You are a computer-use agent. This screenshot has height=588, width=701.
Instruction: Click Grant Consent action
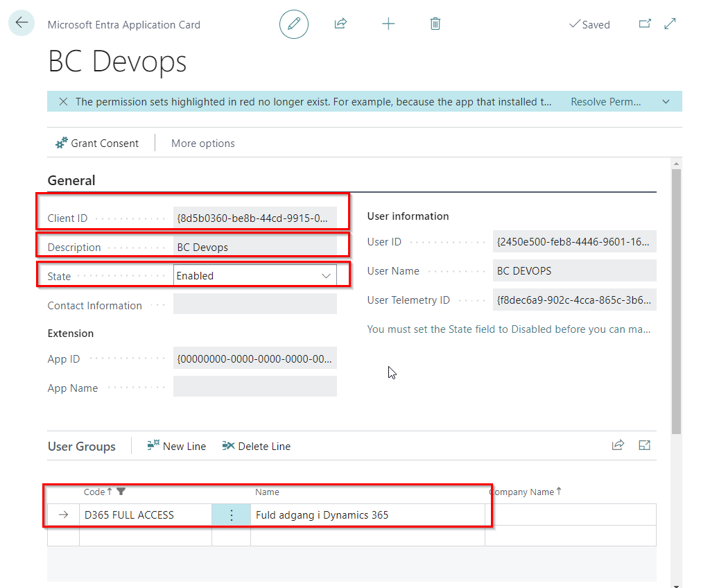(97, 144)
